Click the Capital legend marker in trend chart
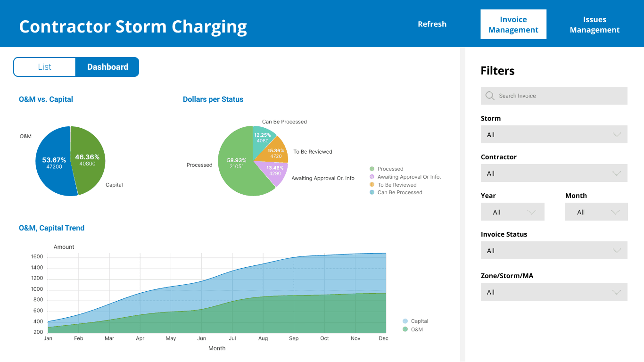The image size is (644, 362). (x=405, y=321)
